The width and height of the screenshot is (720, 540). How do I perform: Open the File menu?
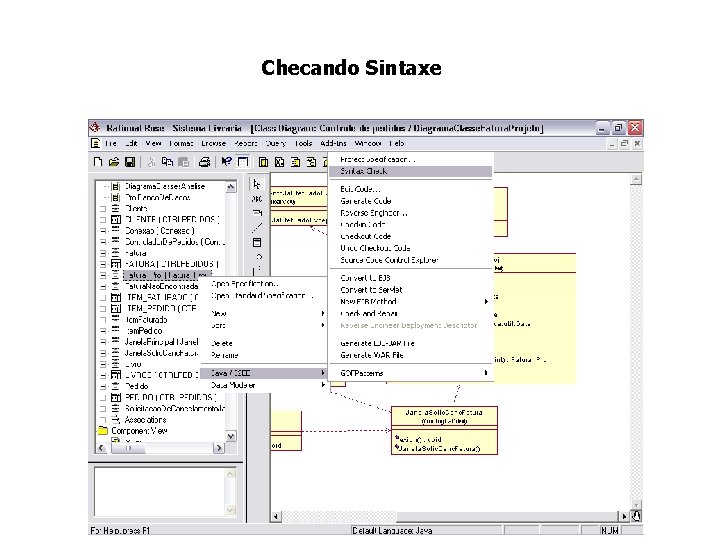[111, 143]
